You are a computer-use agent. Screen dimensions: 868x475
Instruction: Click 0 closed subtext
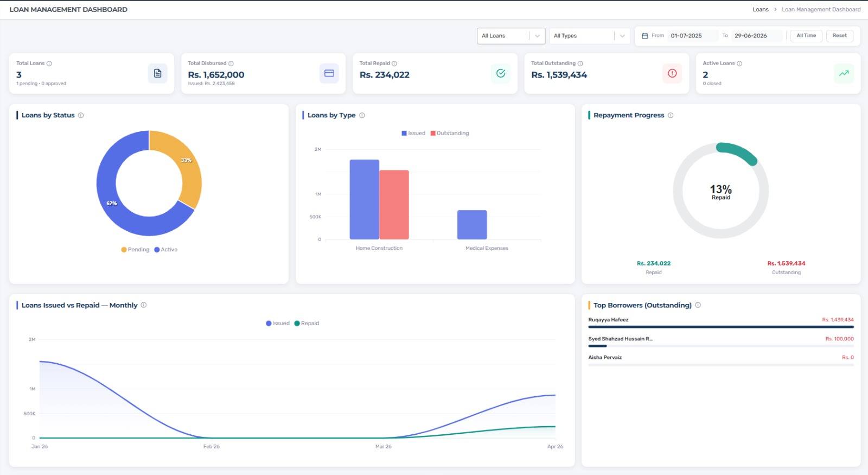712,84
